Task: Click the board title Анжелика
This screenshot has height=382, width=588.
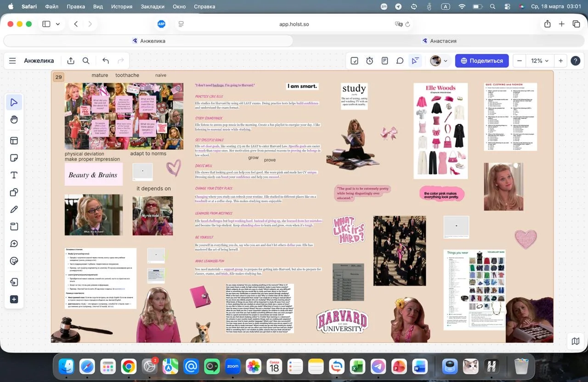Action: [x=39, y=61]
